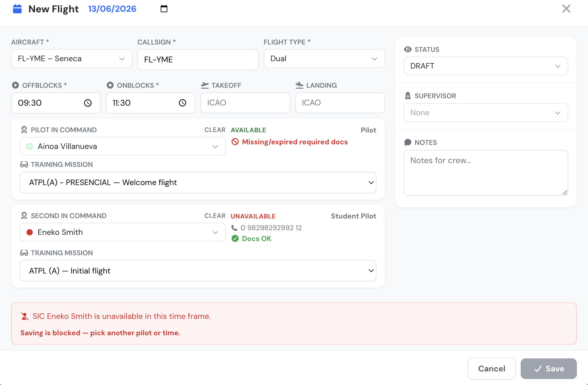The height and width of the screenshot is (385, 588).
Task: Click the Takeoff ICAO input field
Action: [x=245, y=103]
